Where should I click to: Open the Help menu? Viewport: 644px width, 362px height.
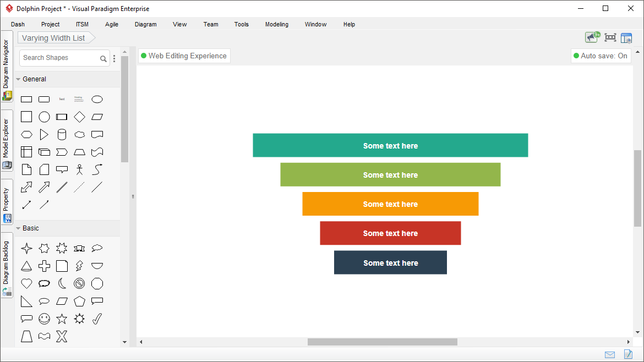point(349,24)
